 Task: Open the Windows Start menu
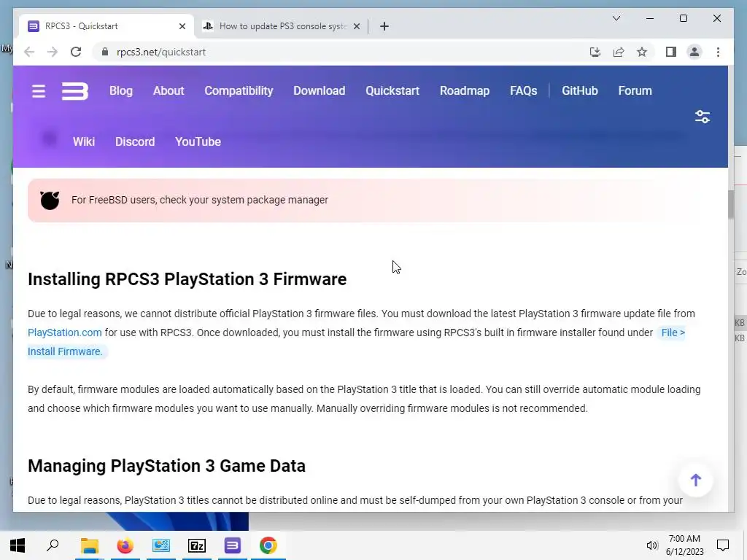[18, 545]
